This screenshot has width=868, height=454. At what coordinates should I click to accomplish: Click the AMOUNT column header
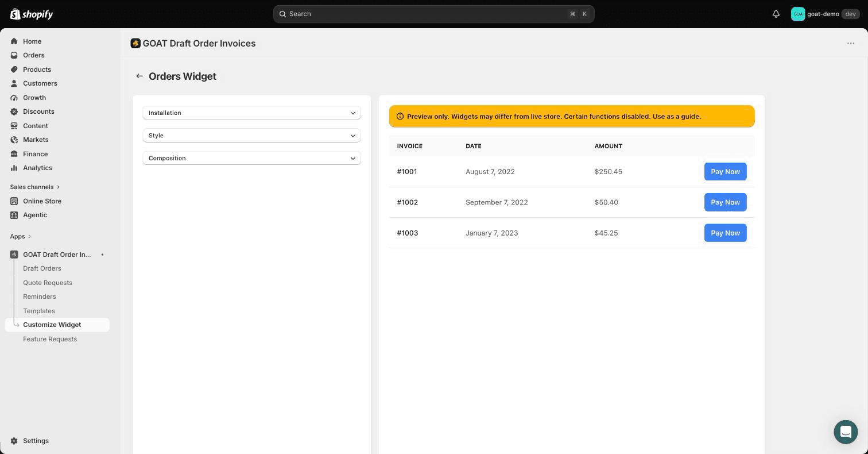tap(609, 146)
